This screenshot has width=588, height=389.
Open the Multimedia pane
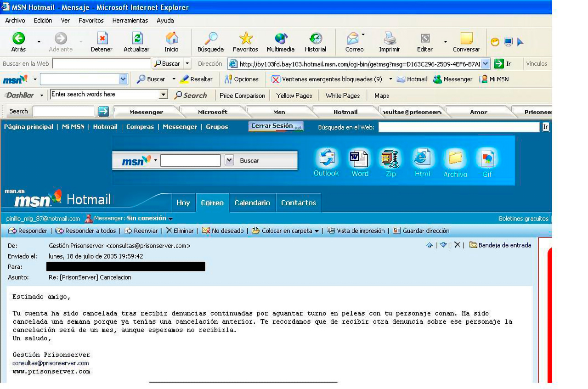click(281, 42)
